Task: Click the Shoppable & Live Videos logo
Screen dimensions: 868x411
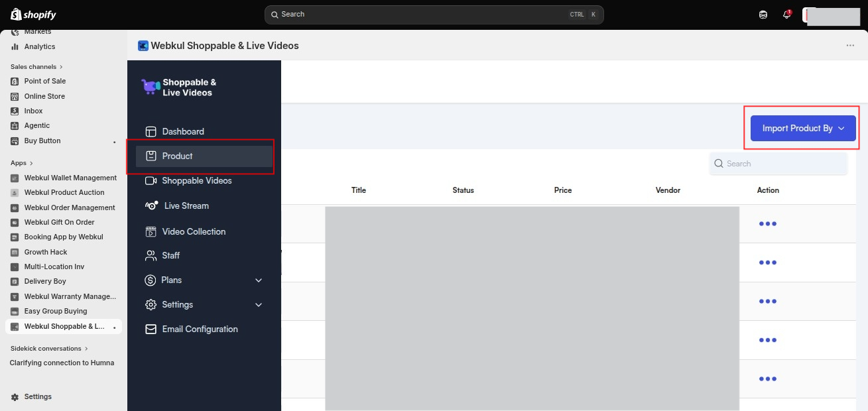Action: point(178,88)
